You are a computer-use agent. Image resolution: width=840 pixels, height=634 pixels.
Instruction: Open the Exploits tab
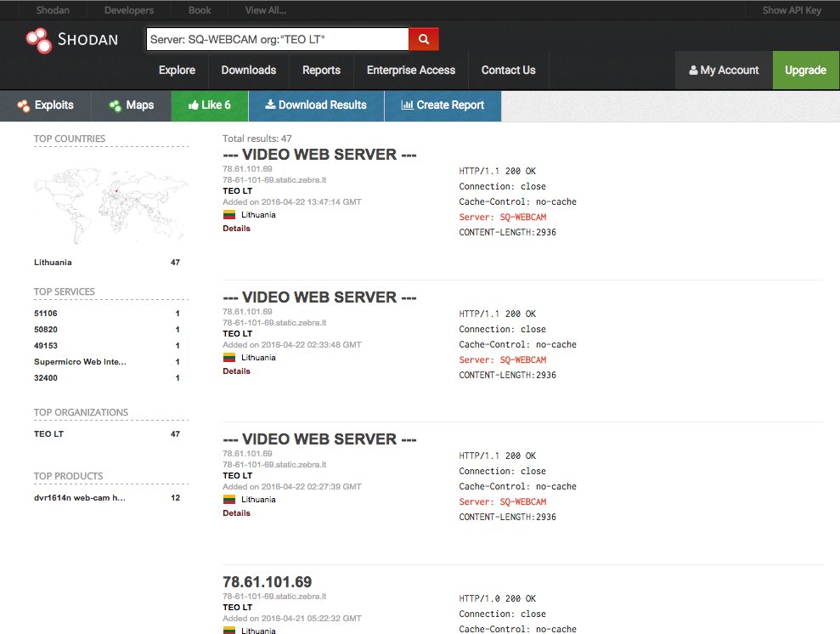46,105
